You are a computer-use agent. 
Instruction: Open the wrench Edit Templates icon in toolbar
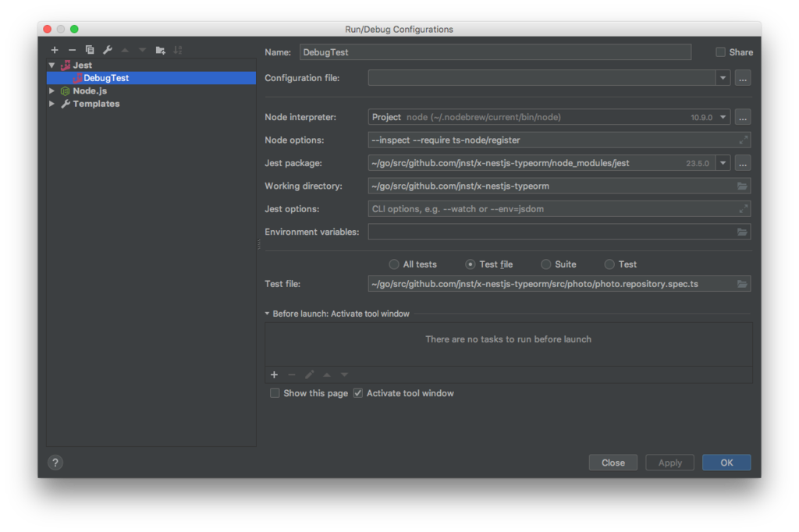tap(108, 50)
